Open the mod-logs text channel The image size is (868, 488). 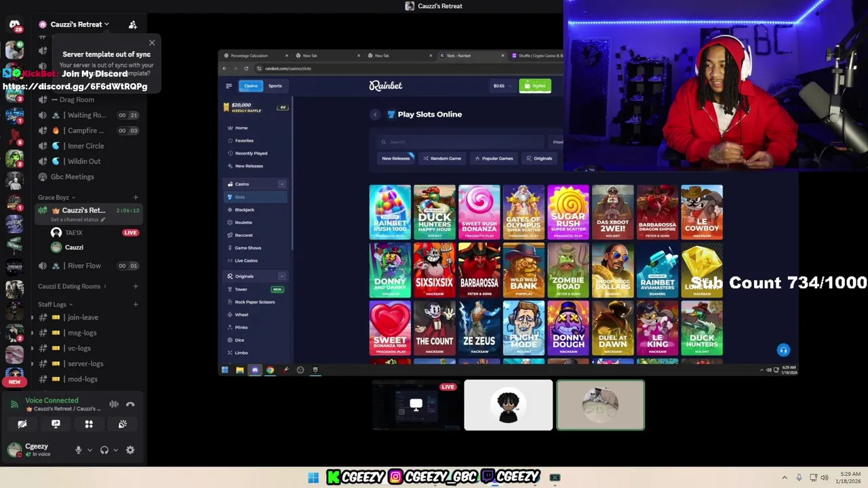88,379
